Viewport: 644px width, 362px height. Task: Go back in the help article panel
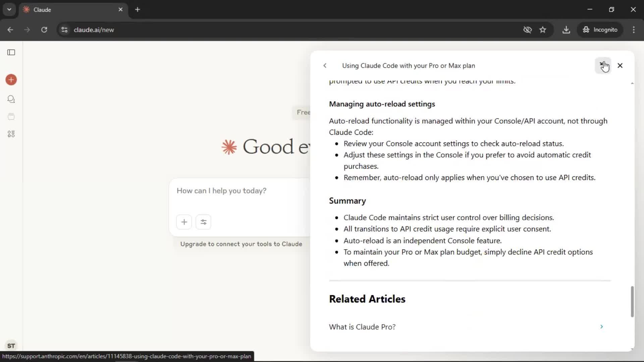(x=325, y=66)
